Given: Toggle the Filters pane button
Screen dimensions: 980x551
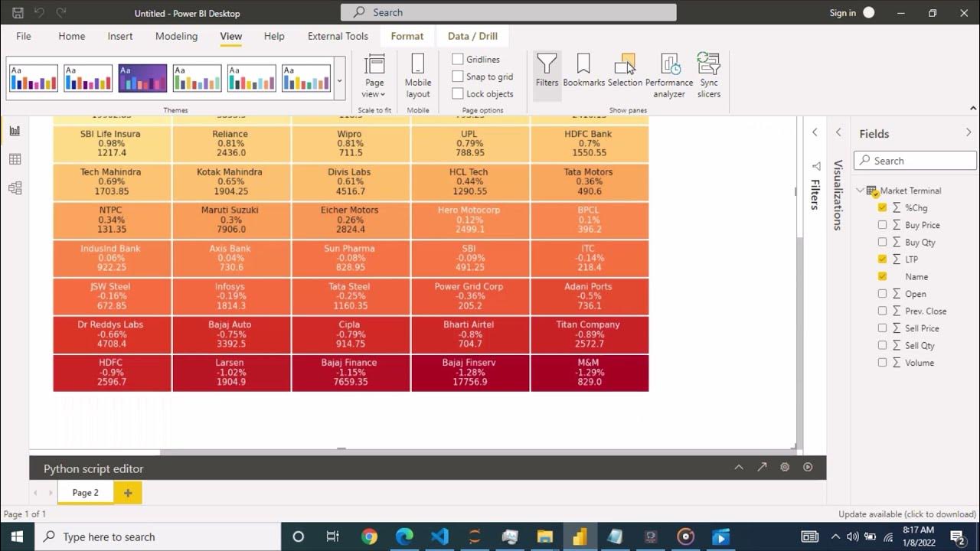Looking at the screenshot, I should click(547, 75).
